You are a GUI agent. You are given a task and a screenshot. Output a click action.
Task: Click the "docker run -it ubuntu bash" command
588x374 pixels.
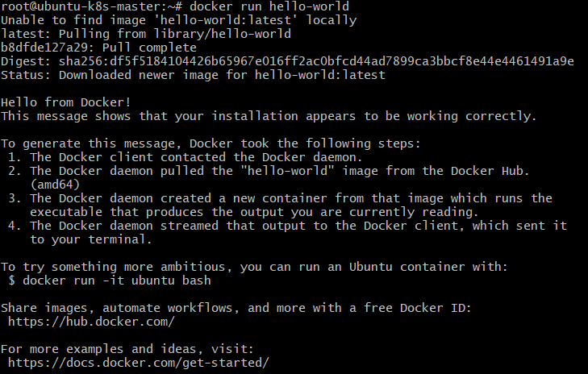(x=110, y=280)
